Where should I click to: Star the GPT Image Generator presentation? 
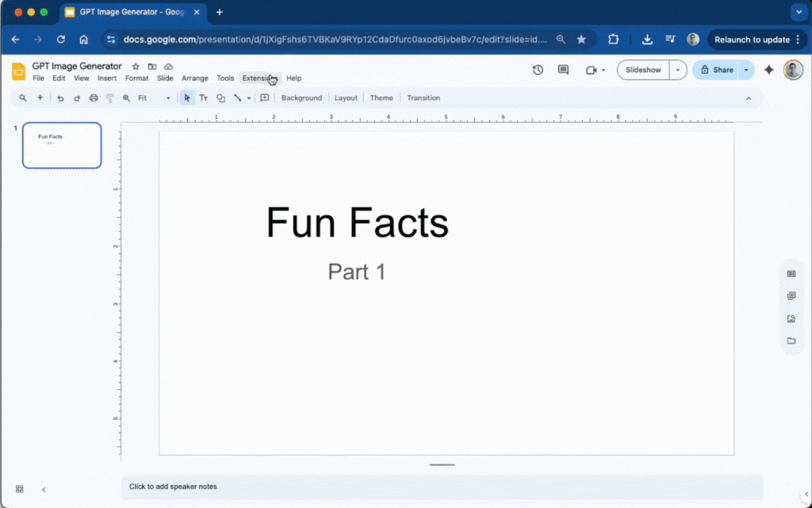pyautogui.click(x=136, y=67)
